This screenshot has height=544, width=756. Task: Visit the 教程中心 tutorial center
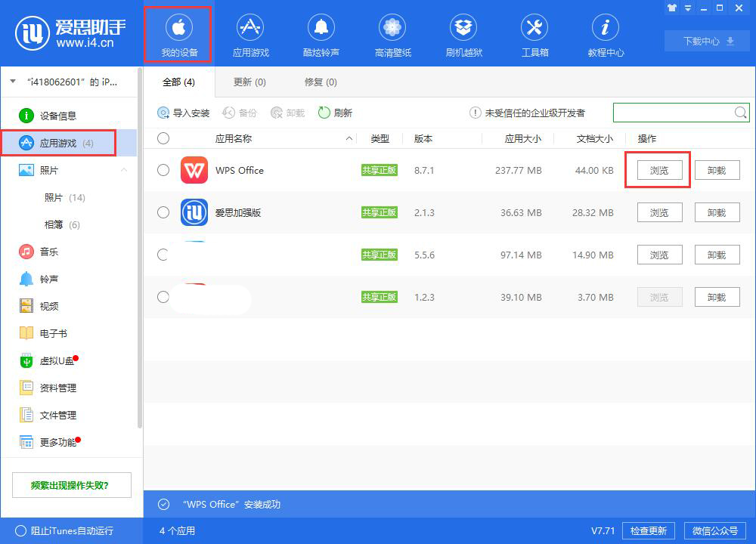click(605, 33)
